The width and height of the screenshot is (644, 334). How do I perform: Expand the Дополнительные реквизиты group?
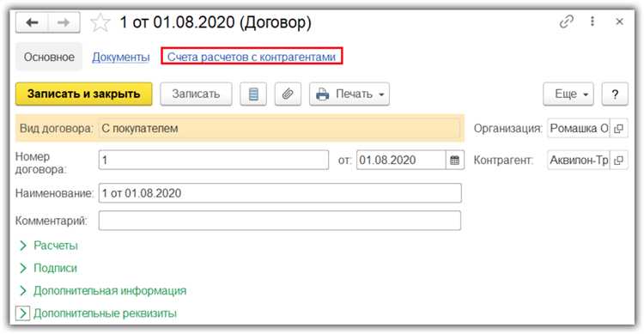click(96, 313)
